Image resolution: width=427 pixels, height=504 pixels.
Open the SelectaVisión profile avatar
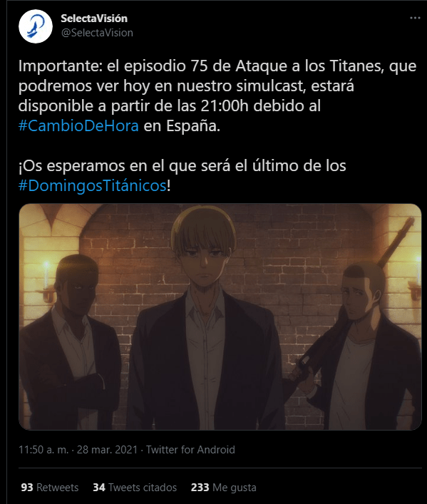pos(36,26)
